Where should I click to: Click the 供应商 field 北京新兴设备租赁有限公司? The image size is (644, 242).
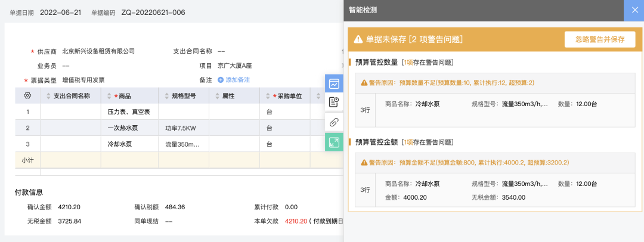[98, 51]
